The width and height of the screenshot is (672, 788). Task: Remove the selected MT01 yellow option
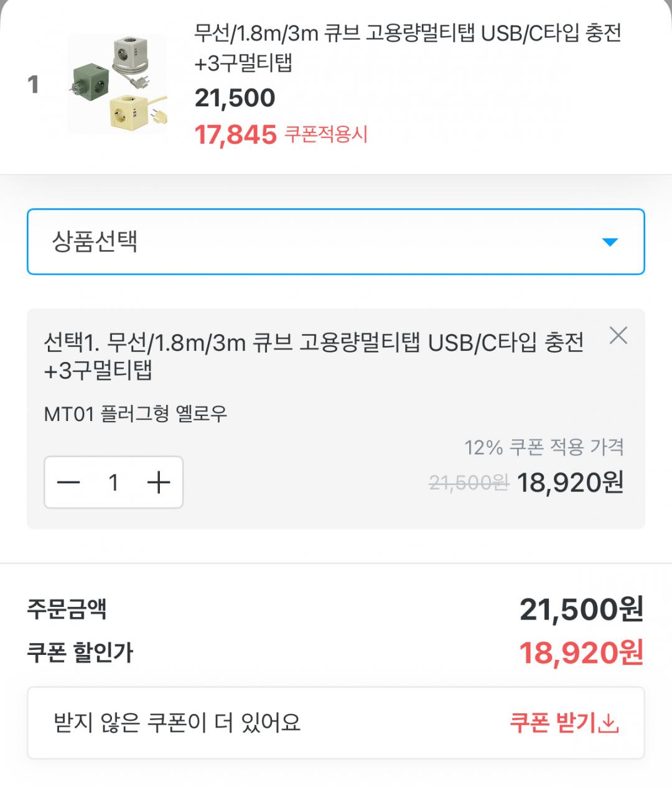(618, 336)
